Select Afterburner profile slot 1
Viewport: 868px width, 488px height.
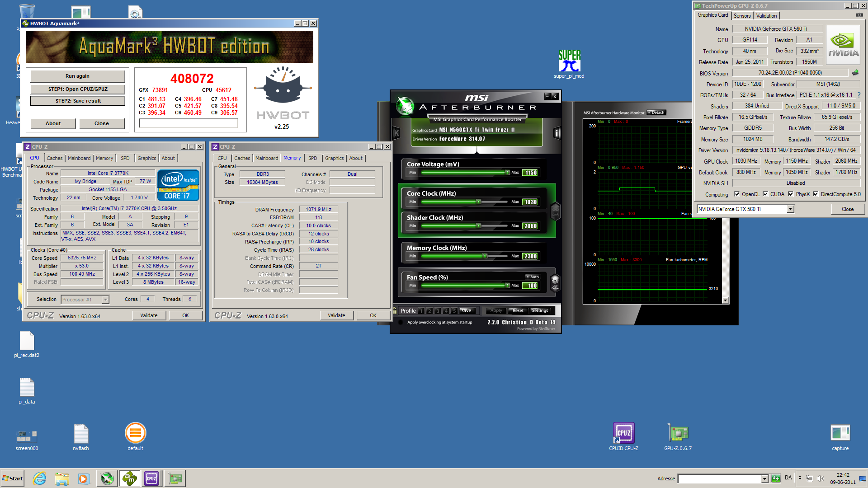pyautogui.click(x=421, y=311)
